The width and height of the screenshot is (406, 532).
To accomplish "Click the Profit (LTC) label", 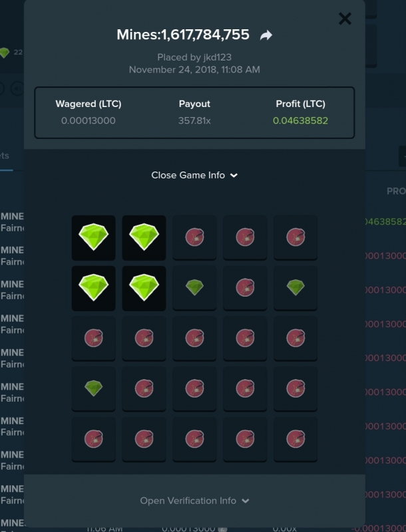I will (x=300, y=104).
